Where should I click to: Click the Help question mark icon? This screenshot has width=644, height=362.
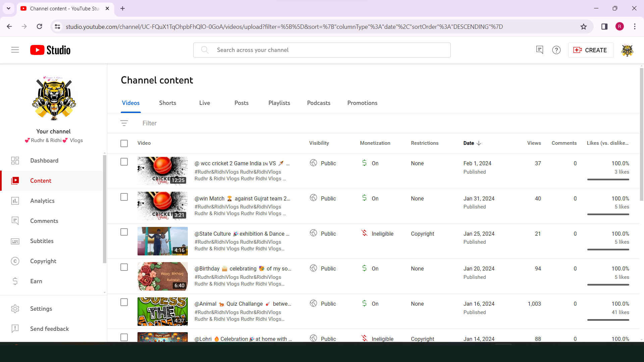pos(556,50)
